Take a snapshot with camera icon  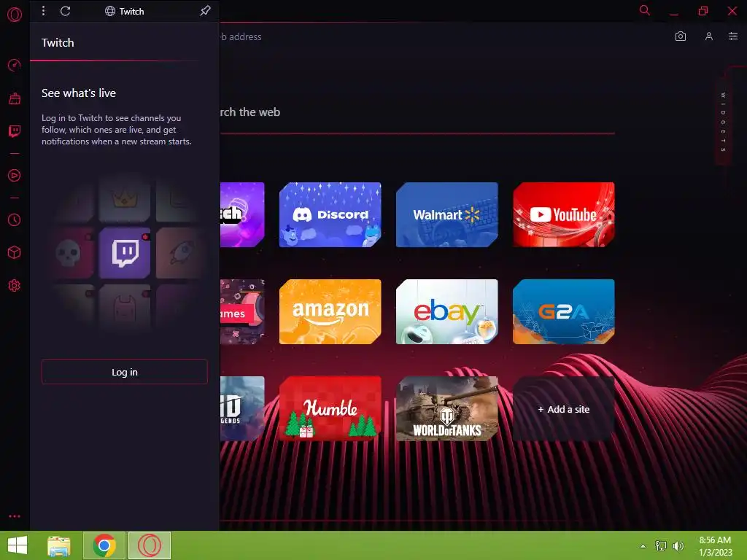pos(681,36)
